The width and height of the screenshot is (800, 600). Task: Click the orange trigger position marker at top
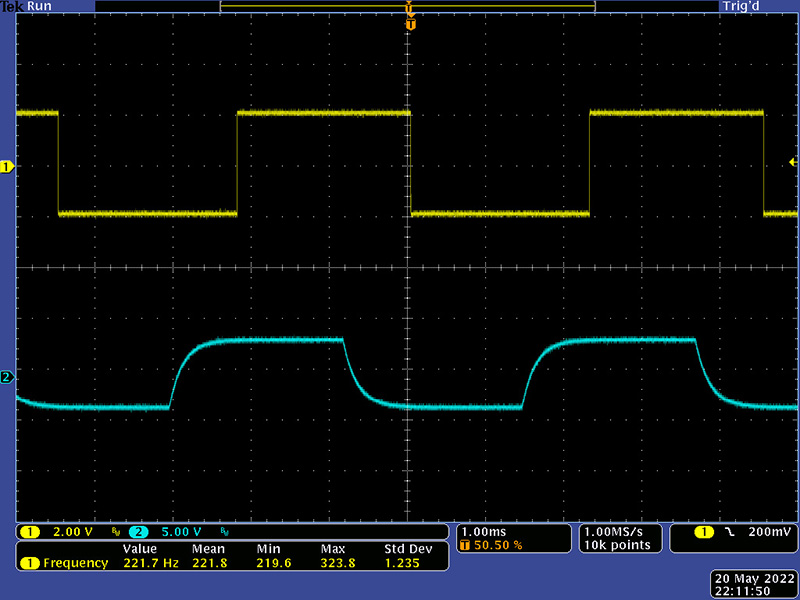pyautogui.click(x=410, y=22)
